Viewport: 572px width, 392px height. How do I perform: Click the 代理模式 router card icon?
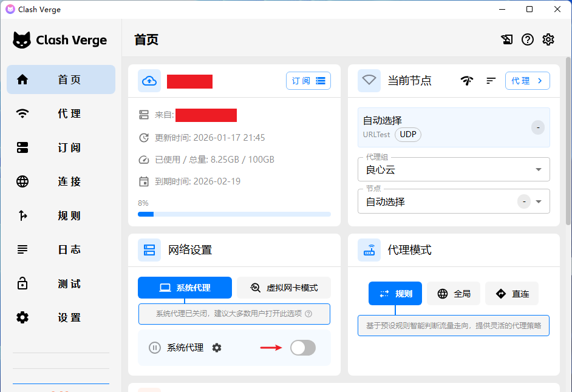tap(369, 250)
